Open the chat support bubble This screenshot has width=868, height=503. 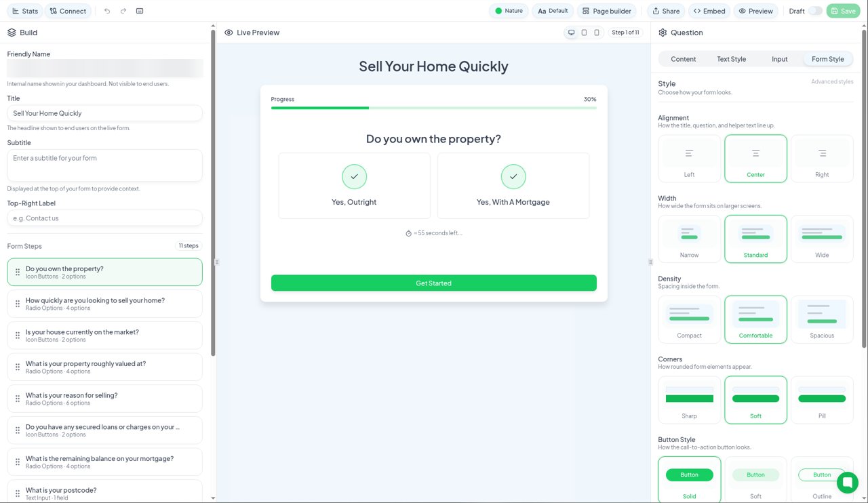848,483
